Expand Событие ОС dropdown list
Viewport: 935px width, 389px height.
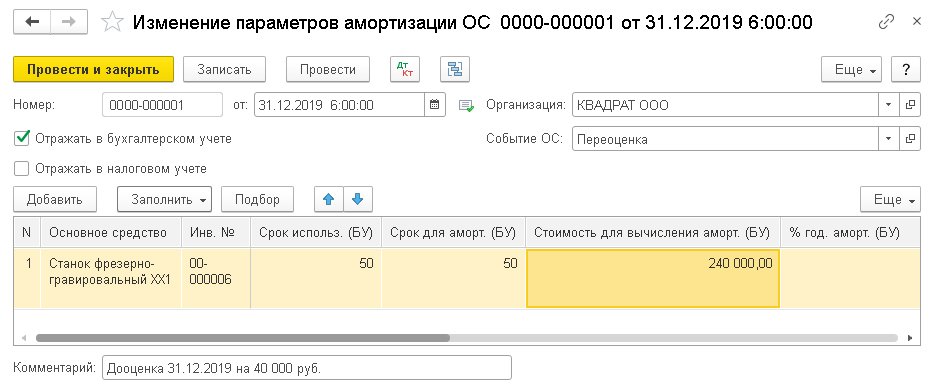click(x=888, y=139)
